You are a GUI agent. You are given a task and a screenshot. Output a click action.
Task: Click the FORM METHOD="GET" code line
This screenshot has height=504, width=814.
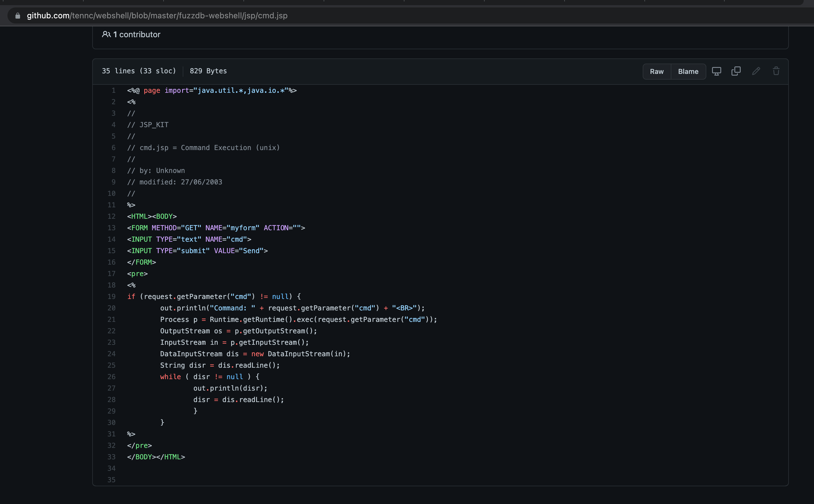pyautogui.click(x=216, y=228)
